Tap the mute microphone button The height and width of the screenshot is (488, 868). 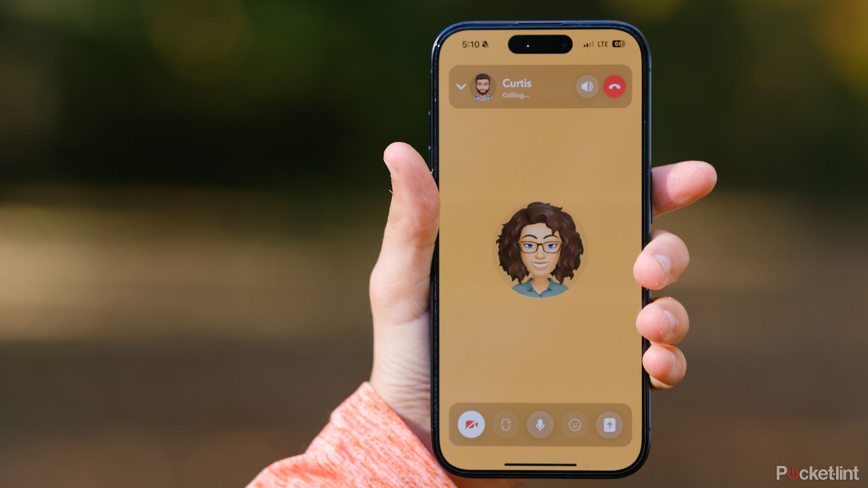(x=541, y=425)
